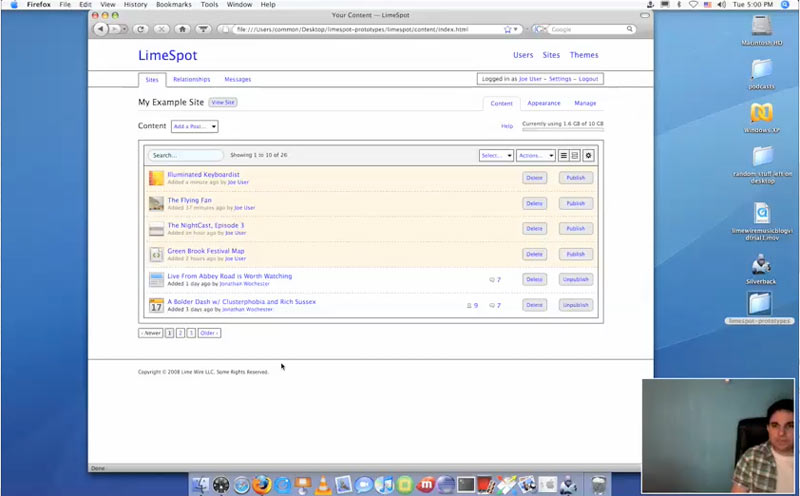Unpublish the Live From Abbey Road post
Image resolution: width=800 pixels, height=496 pixels.
tap(575, 280)
